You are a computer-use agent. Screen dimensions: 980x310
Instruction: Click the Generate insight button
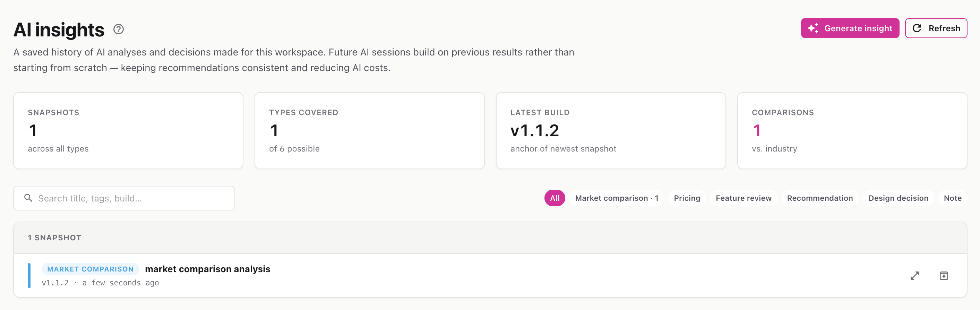[x=850, y=28]
